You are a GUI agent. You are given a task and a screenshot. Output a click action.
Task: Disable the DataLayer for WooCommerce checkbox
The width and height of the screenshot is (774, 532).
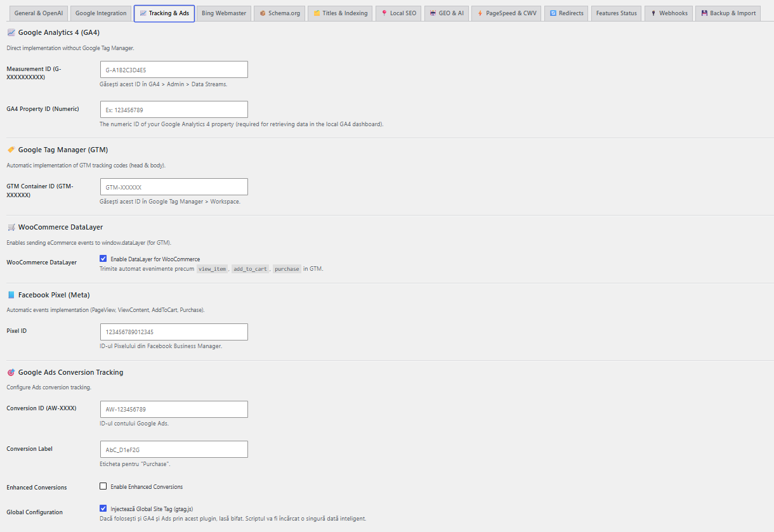[x=103, y=259]
